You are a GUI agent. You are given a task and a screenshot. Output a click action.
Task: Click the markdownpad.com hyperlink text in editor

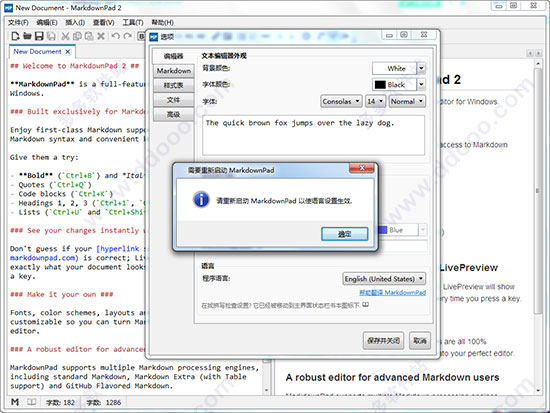44,258
